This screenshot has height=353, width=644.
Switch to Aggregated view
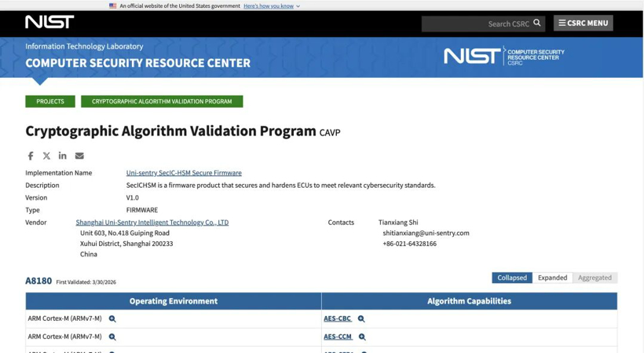[595, 278]
